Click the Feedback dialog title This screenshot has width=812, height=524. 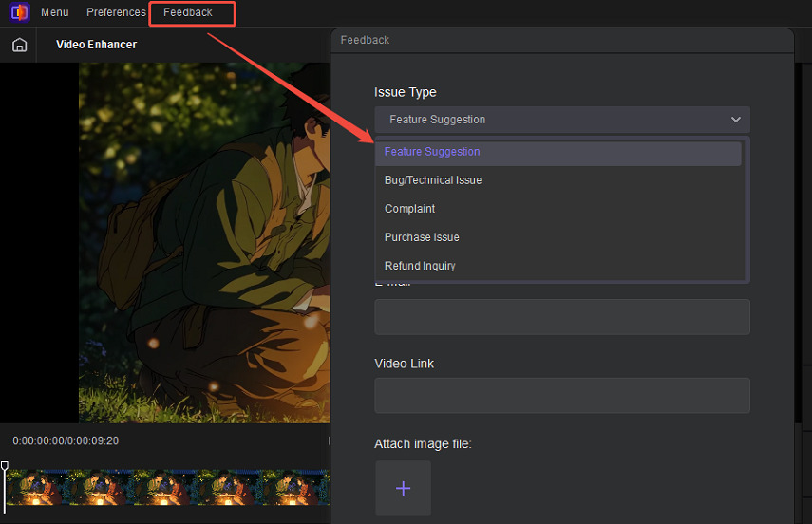point(365,40)
